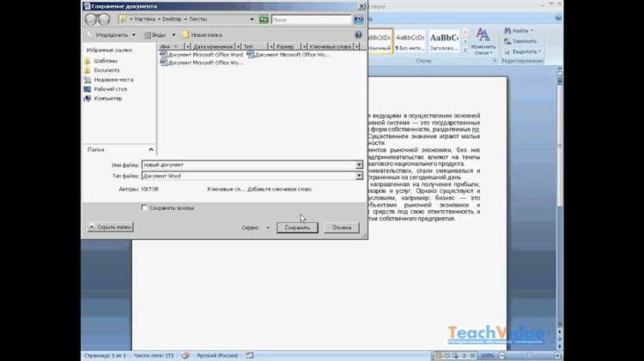The width and height of the screenshot is (644, 361).
Task: Open the filter arrow next to Дата изменения
Action: click(238, 47)
